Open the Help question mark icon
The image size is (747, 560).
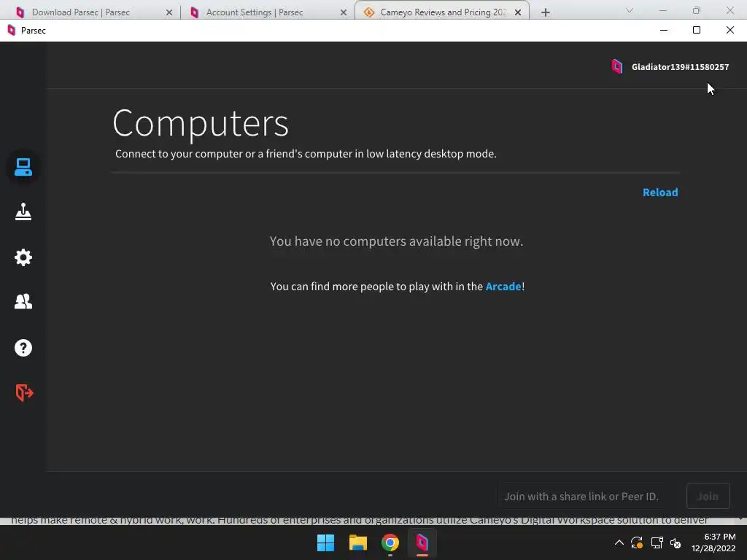pos(23,348)
